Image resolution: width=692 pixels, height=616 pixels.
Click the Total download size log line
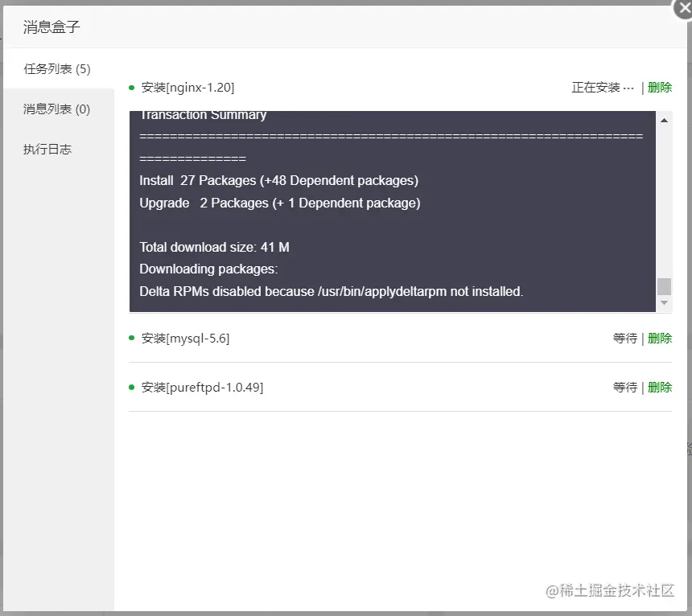point(215,247)
